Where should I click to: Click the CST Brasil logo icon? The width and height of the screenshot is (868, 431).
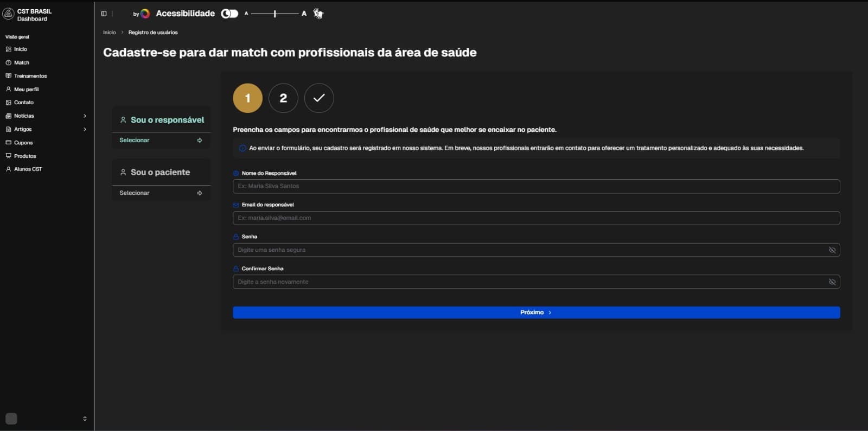click(8, 15)
